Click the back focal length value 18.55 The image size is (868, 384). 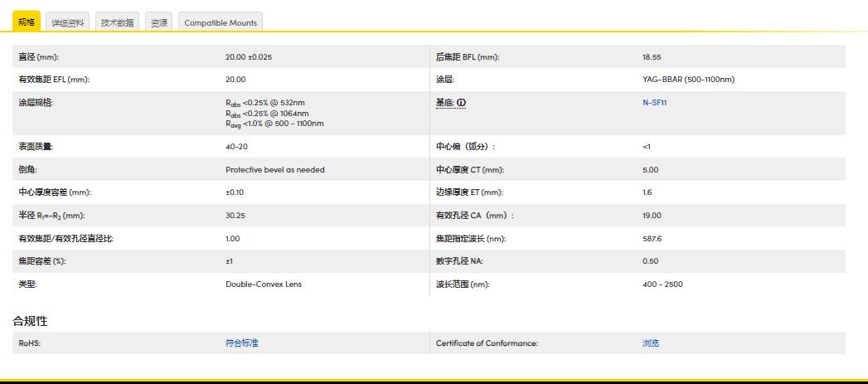(x=652, y=57)
